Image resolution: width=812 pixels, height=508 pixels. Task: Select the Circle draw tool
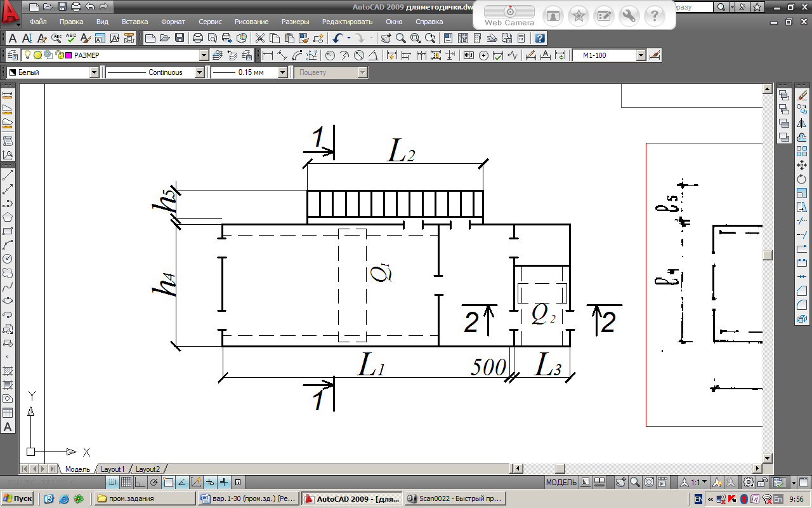[8, 258]
